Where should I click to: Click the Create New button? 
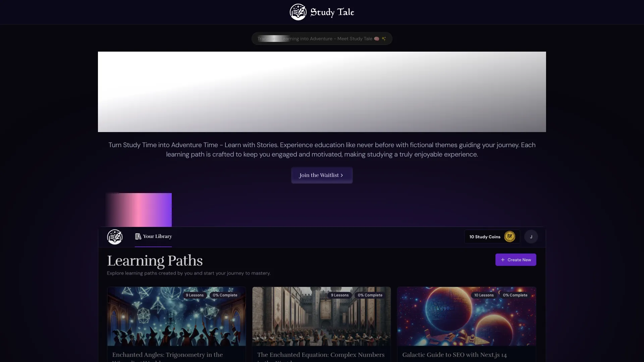coord(516,260)
